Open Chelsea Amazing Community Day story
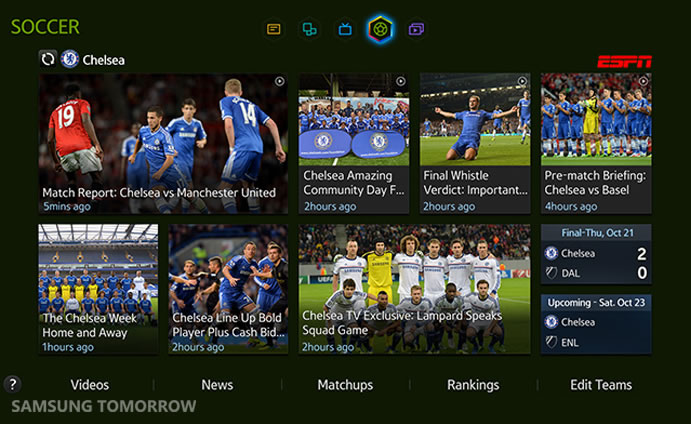 tap(354, 144)
